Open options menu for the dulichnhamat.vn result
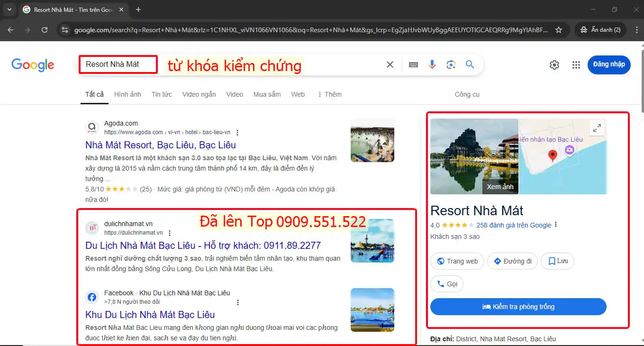The height and width of the screenshot is (346, 644). tap(170, 233)
